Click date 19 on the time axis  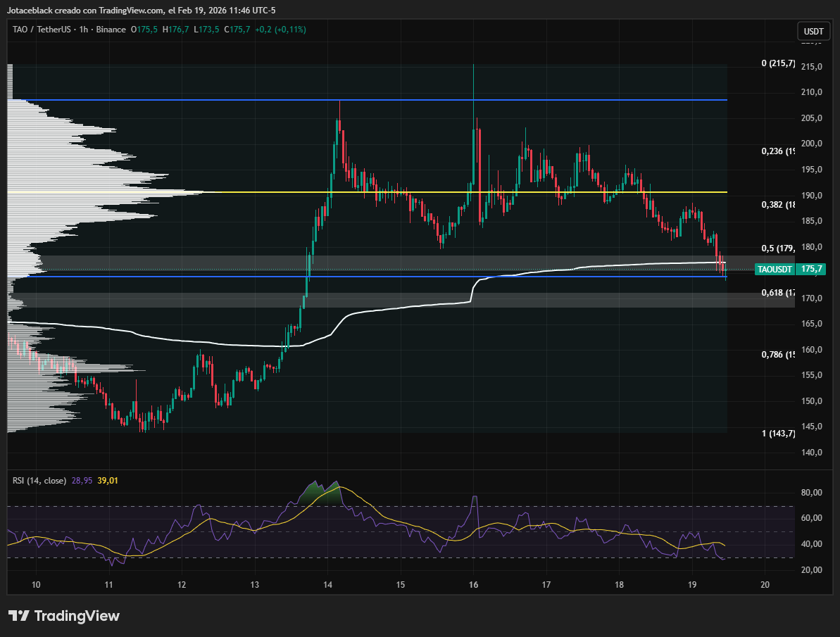[x=692, y=585]
